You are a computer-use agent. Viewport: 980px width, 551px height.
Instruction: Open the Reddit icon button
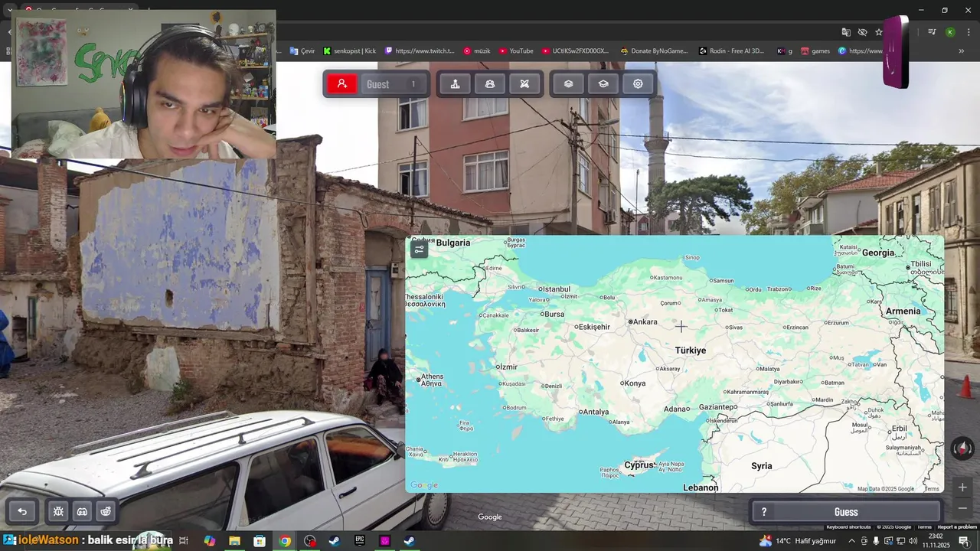pyautogui.click(x=106, y=511)
